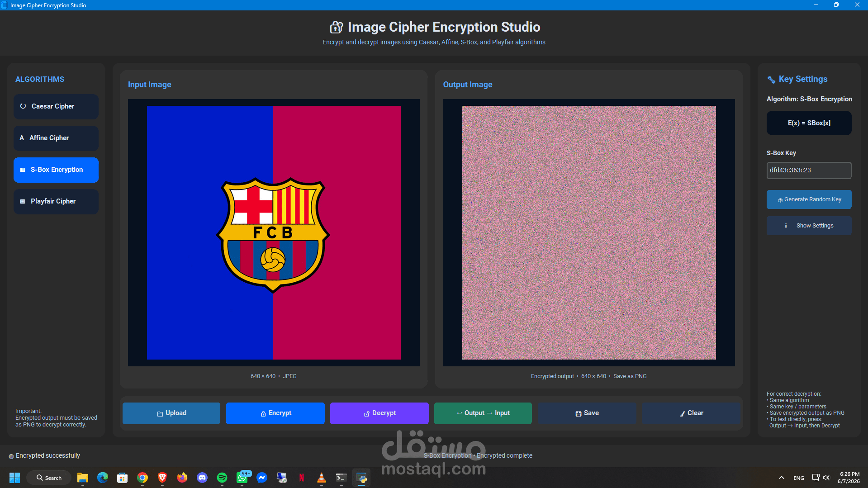Viewport: 868px width, 488px height.
Task: Click the Upload button
Action: tap(171, 413)
